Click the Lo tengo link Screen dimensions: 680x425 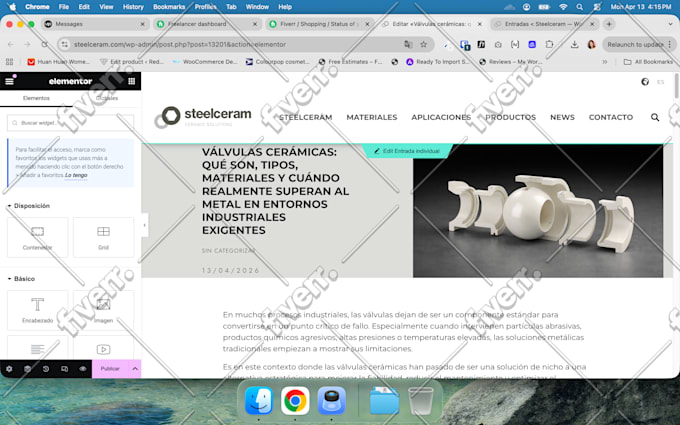pos(76,175)
